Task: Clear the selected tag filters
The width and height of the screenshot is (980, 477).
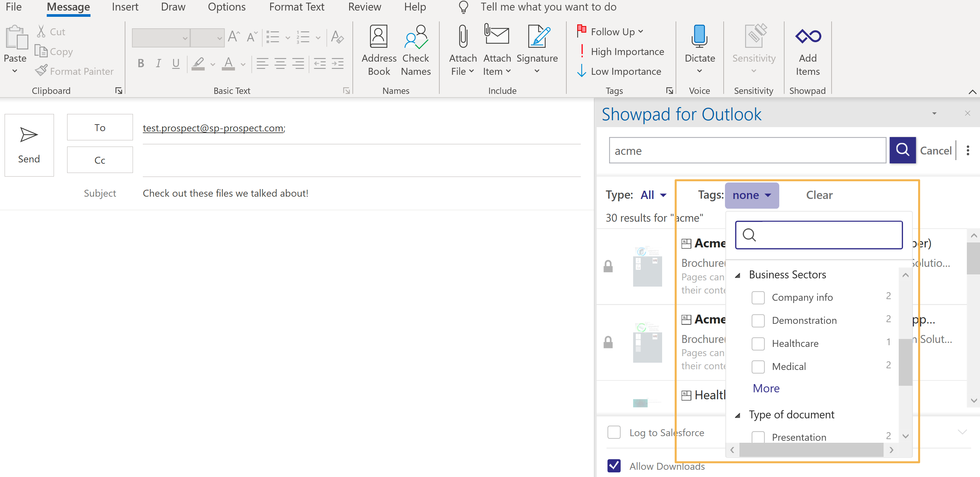Action: [x=819, y=195]
